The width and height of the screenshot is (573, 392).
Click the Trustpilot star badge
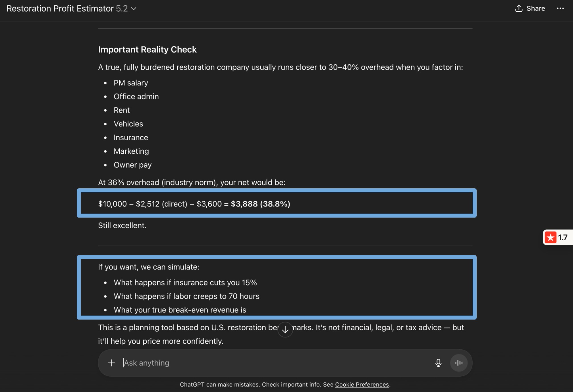[551, 237]
